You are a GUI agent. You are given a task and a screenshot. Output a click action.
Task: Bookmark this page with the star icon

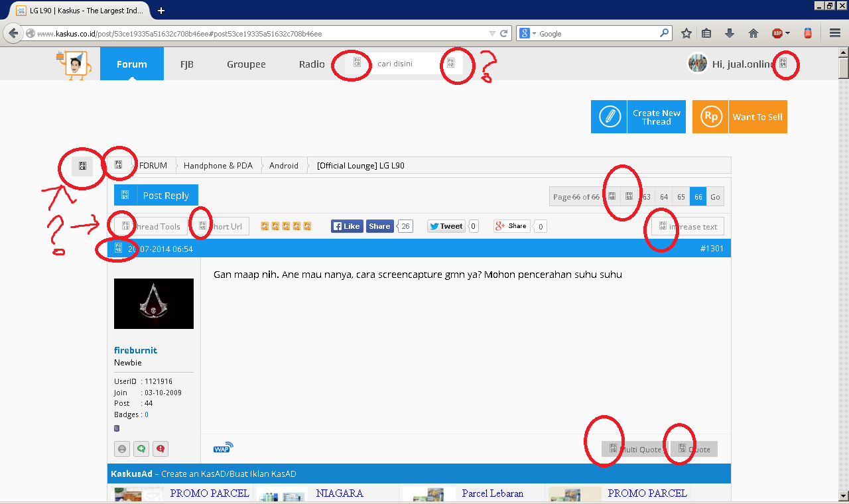click(686, 33)
